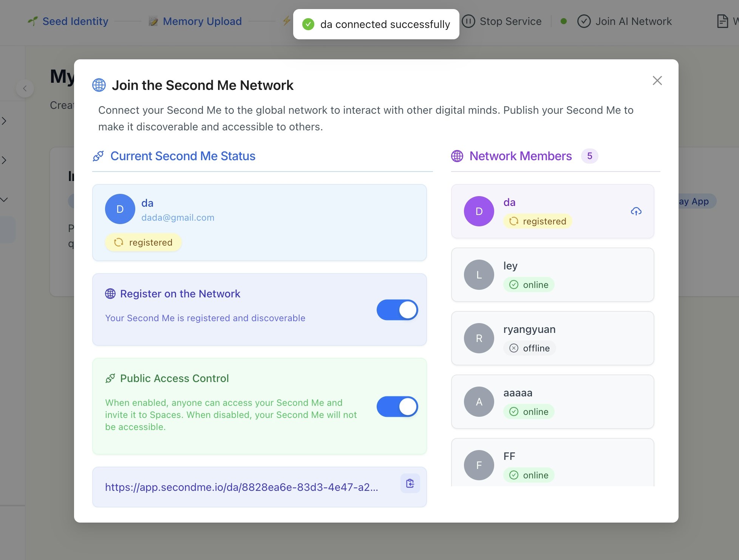Screen dimensions: 739x560
Task: Click the name 'da' in the status card
Action: click(x=147, y=203)
